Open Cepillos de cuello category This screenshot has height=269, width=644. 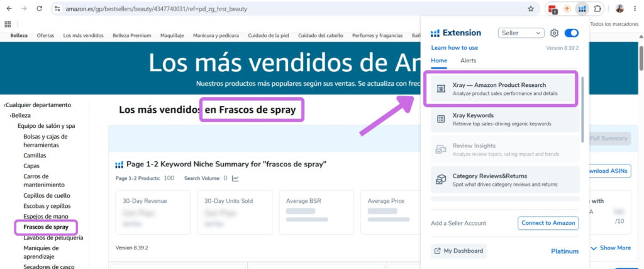pos(47,195)
